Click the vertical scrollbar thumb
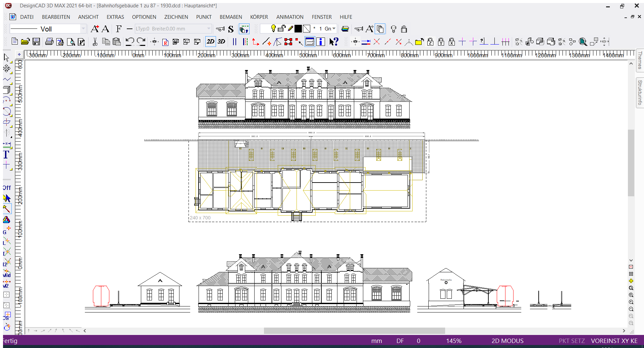Screen dimensions: 644x348 631,163
